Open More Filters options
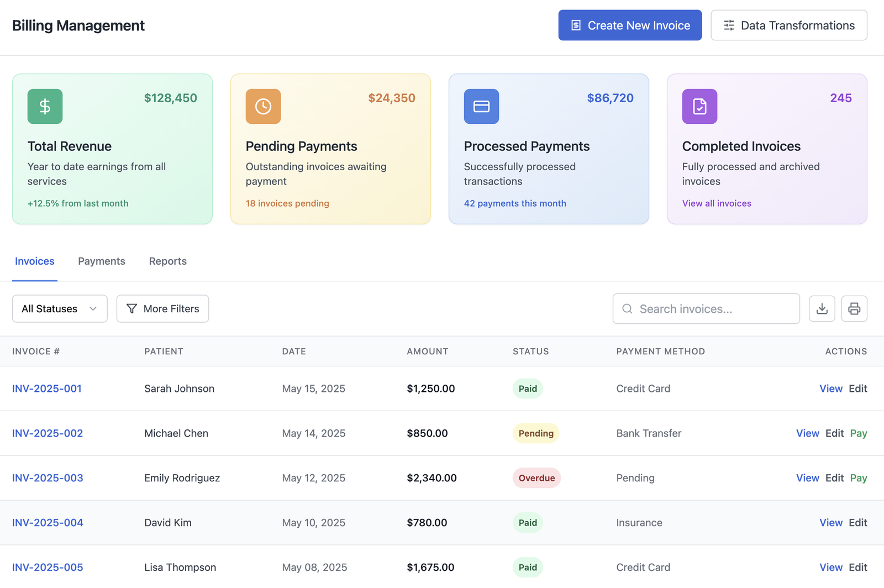 (162, 308)
